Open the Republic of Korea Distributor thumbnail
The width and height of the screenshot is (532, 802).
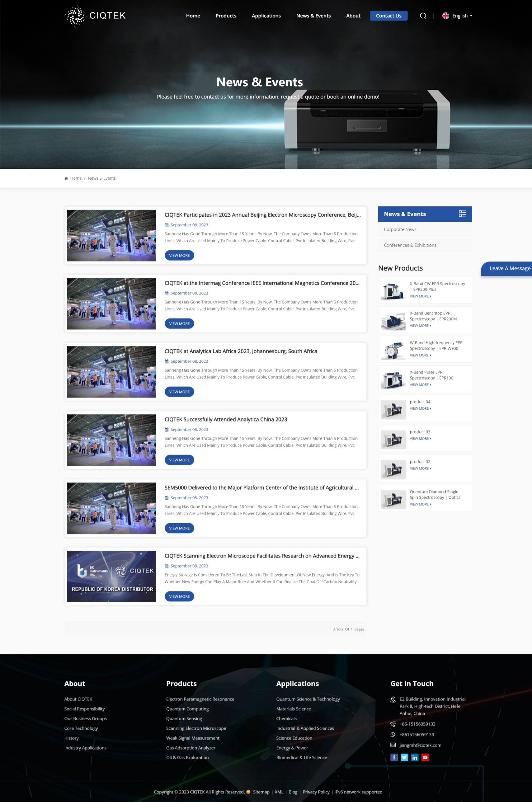(x=111, y=576)
